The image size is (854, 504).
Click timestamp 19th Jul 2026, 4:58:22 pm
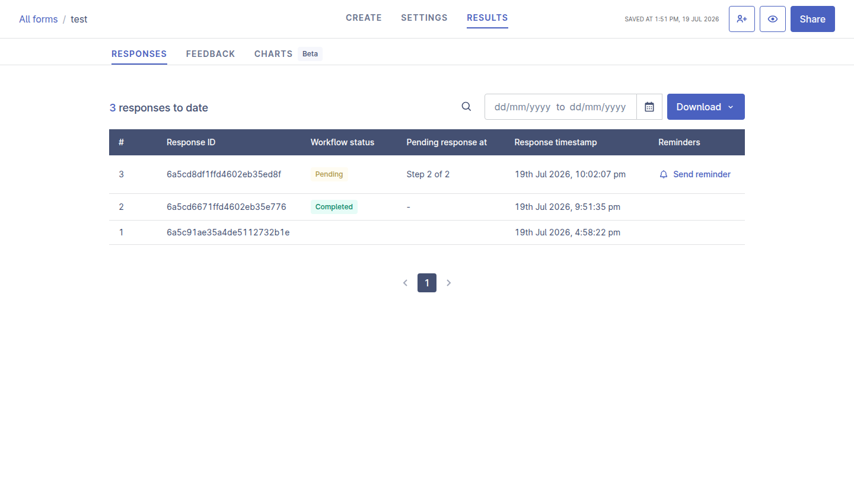[568, 232]
